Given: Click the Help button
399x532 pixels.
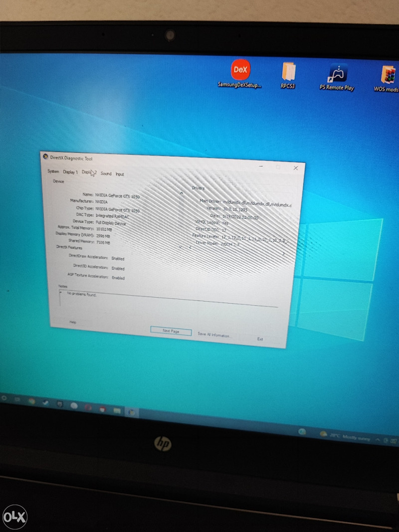Looking at the screenshot, I should (73, 322).
